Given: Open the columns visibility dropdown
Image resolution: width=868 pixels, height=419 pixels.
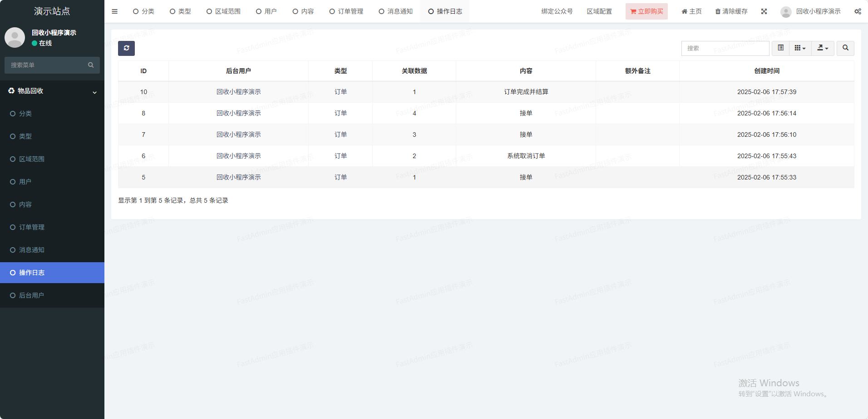Looking at the screenshot, I should [x=800, y=48].
